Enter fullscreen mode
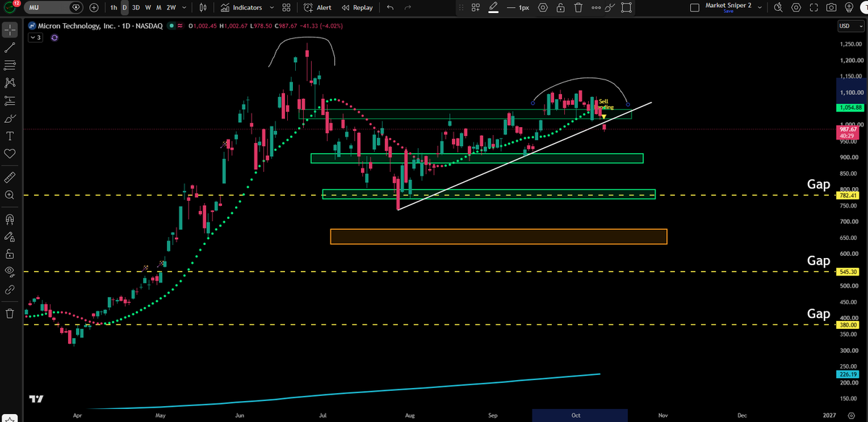868x422 pixels. [x=814, y=7]
